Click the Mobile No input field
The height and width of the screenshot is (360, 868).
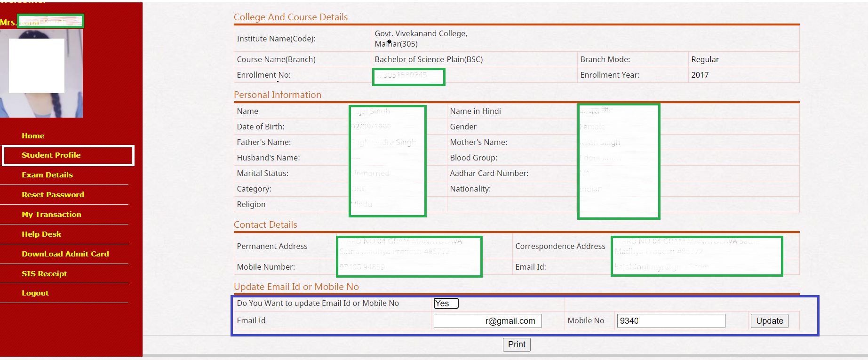point(670,321)
